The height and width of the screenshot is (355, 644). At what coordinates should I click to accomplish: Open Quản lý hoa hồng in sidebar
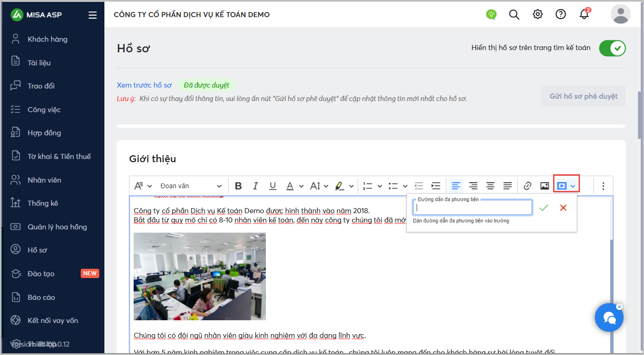[x=57, y=227]
